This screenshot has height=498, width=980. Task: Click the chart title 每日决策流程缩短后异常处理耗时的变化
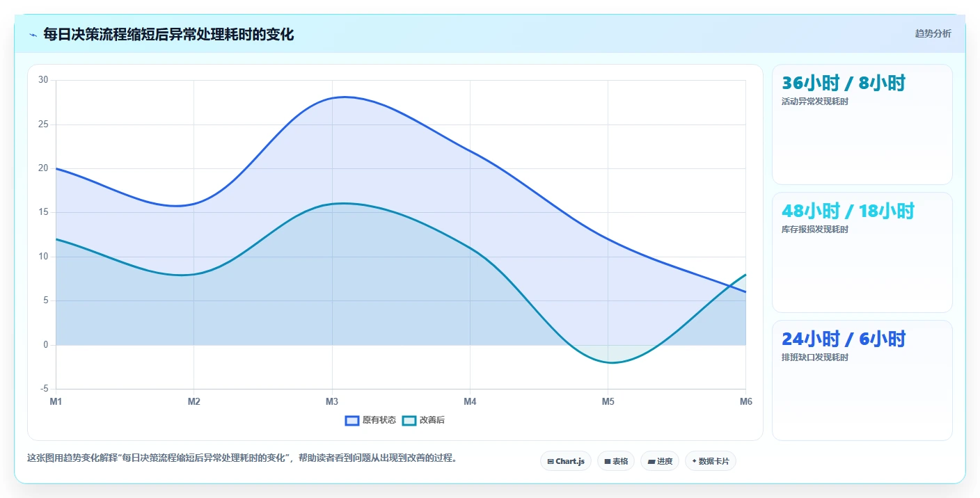[x=168, y=34]
